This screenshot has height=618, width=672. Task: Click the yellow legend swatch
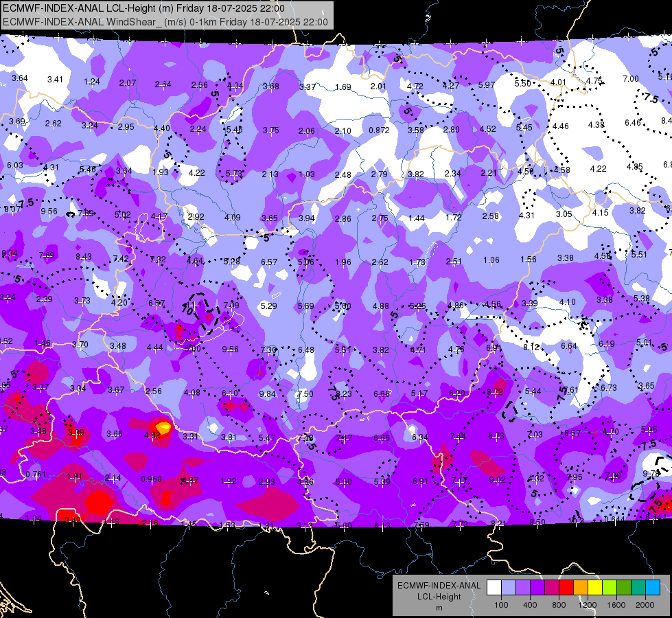595,588
